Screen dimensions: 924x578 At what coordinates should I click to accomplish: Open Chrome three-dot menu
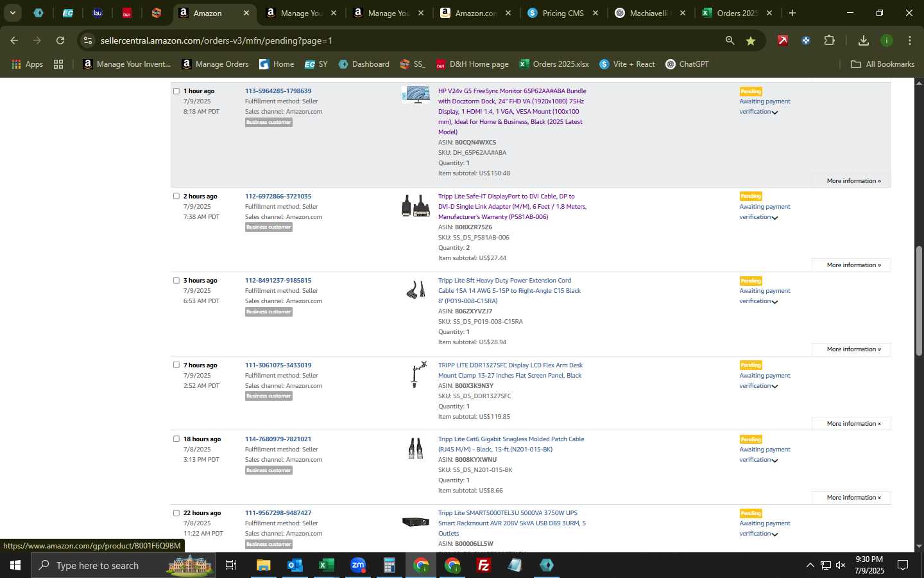(x=910, y=40)
